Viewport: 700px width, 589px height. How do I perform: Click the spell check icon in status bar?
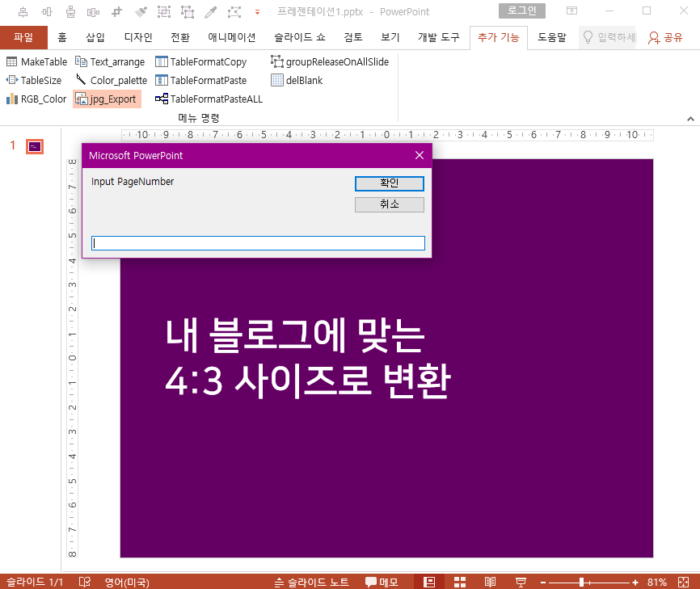coord(85,582)
